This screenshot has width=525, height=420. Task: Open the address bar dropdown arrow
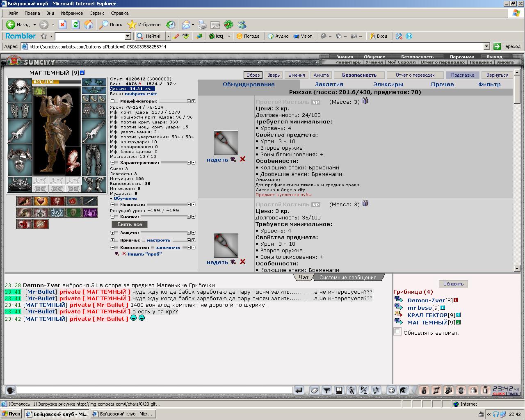[486, 46]
